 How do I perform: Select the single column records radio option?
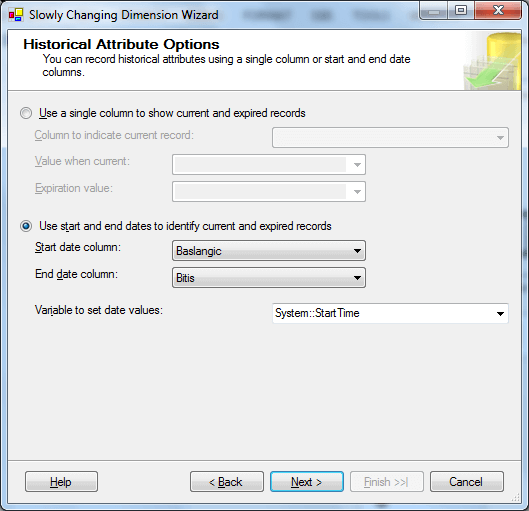(26, 113)
